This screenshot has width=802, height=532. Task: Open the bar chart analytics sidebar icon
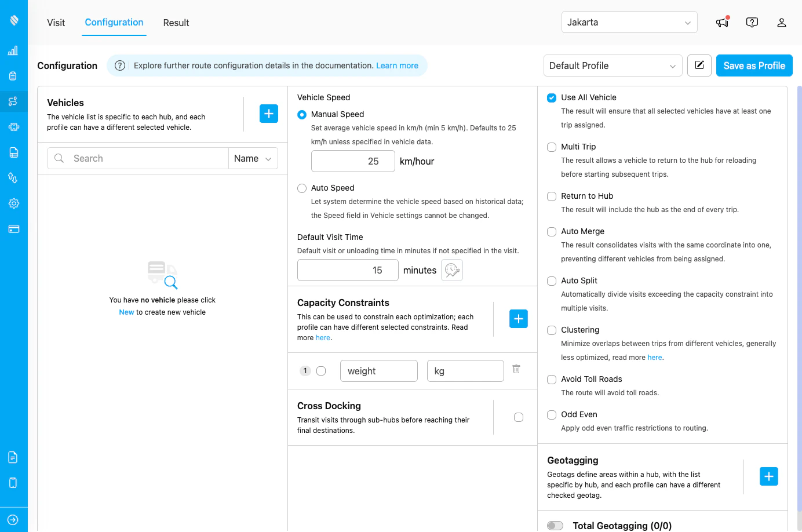13,50
